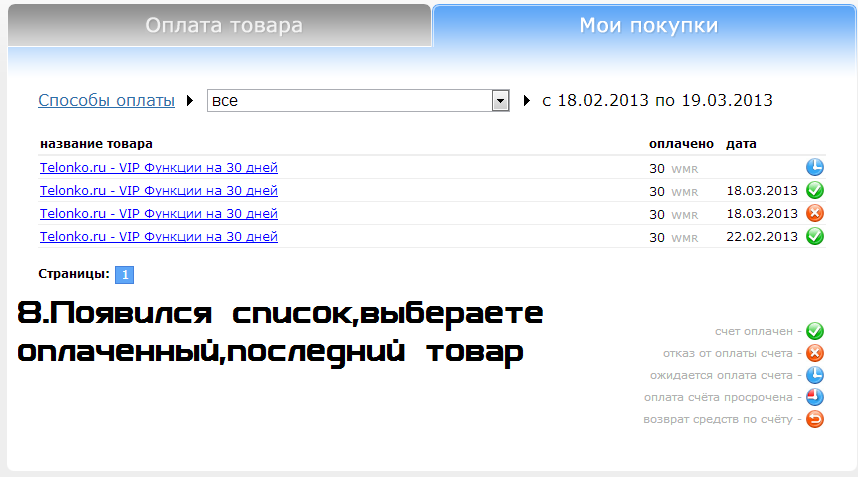Viewport: 858px width, 477px height.
Task: Click the dropdown arrow button of все combo box
Action: (500, 101)
